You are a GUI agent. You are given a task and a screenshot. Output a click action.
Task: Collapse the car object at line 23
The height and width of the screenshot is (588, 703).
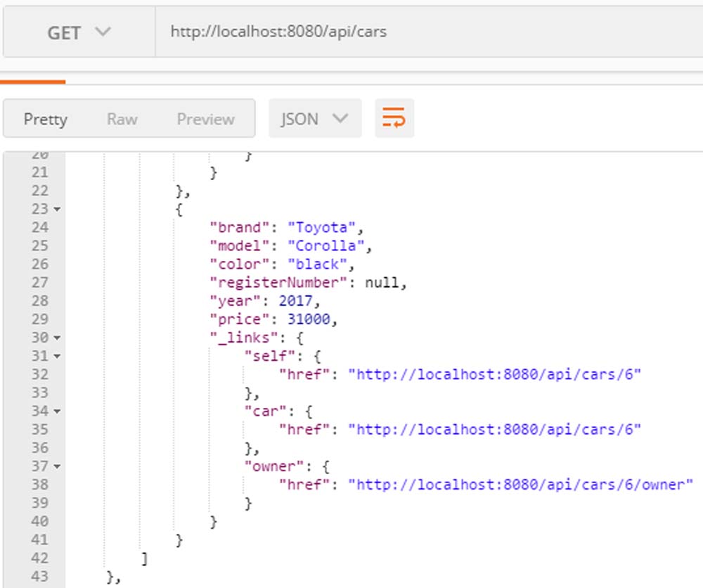point(57,210)
